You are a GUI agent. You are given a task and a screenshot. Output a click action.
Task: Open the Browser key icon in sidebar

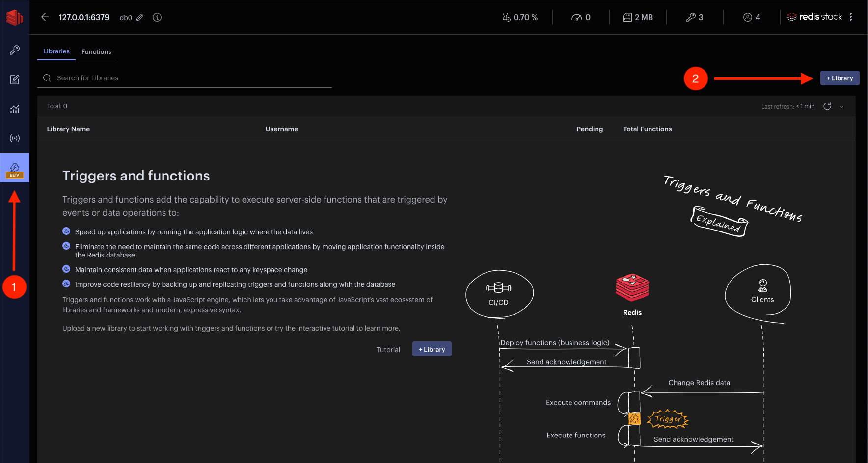click(x=15, y=50)
